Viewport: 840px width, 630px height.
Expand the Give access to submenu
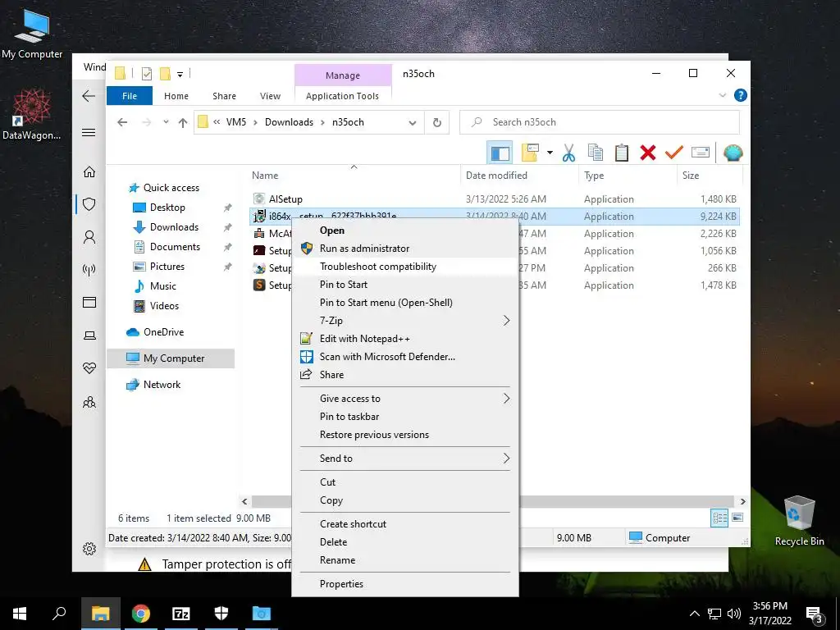(x=405, y=399)
